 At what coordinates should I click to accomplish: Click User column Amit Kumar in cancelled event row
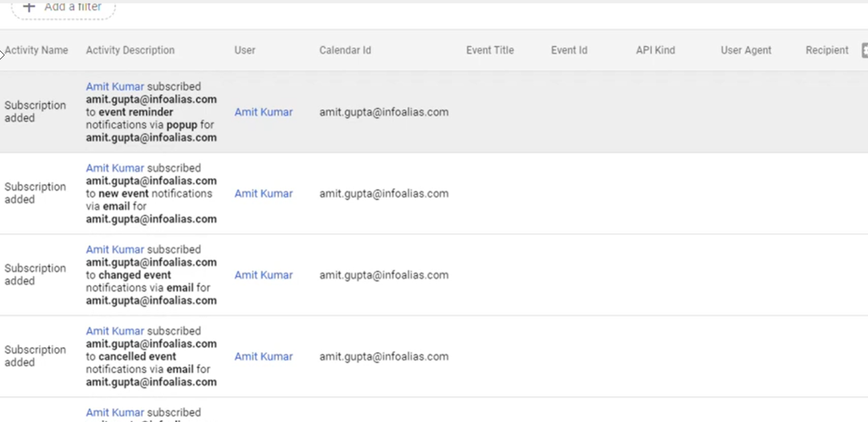pyautogui.click(x=264, y=357)
